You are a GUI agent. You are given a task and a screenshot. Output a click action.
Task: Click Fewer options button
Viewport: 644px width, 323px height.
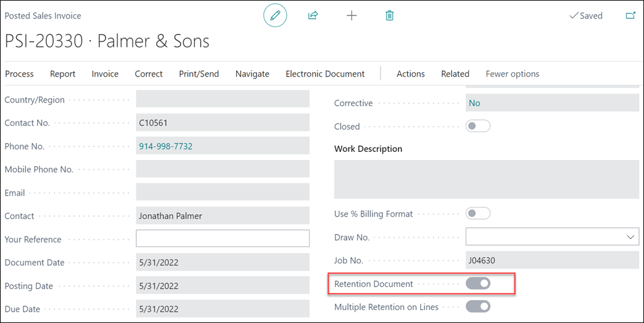[x=512, y=73]
